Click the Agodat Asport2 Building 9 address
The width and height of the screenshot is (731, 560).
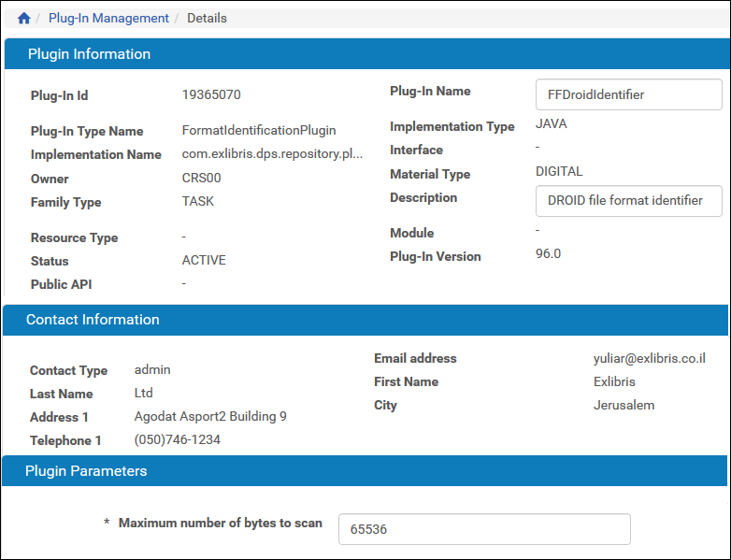click(210, 416)
